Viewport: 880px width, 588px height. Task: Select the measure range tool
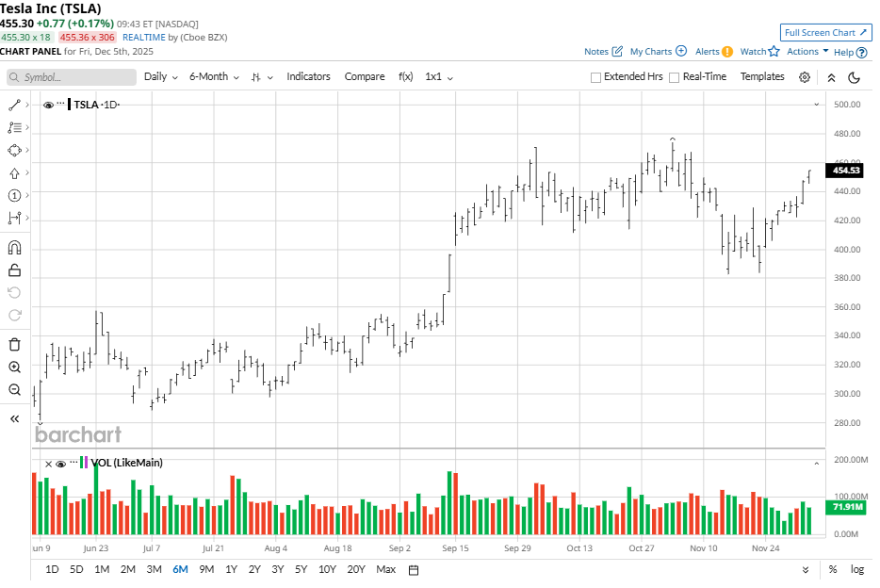[x=14, y=219]
